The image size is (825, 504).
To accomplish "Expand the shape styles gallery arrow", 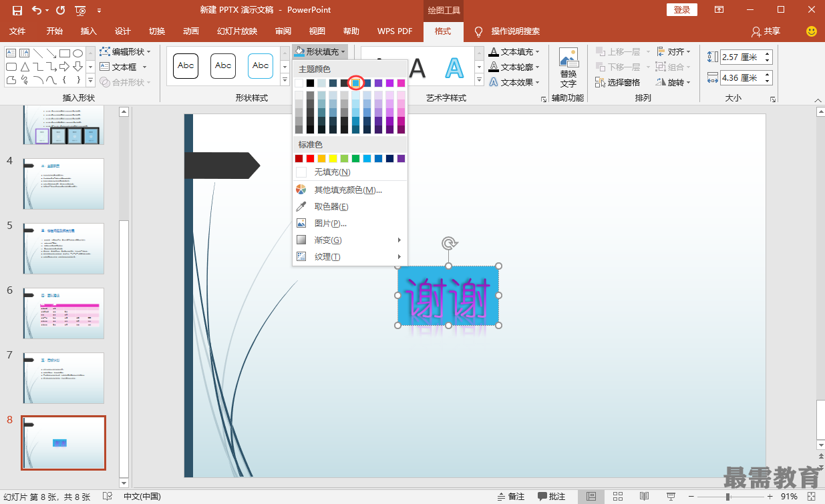I will (285, 81).
